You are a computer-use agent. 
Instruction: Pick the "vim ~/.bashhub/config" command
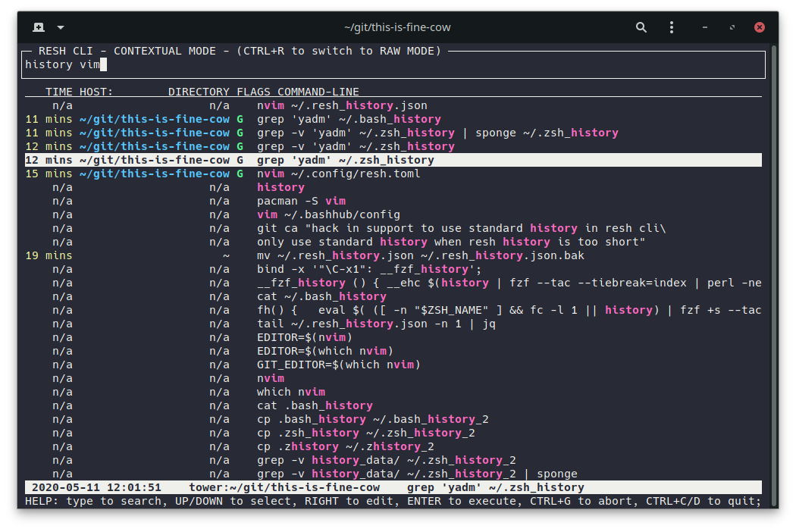click(x=328, y=214)
